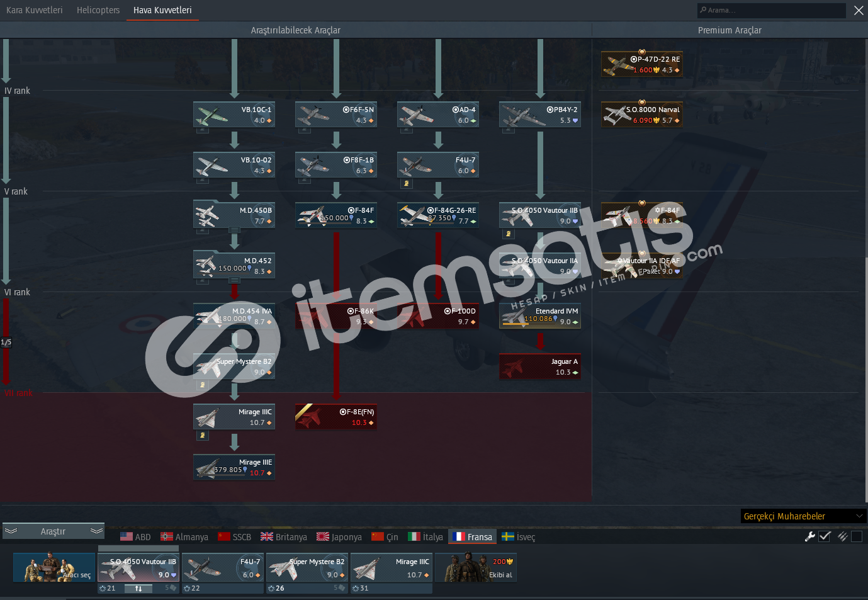Select the VB.10C-1 aircraft card

pos(234,115)
